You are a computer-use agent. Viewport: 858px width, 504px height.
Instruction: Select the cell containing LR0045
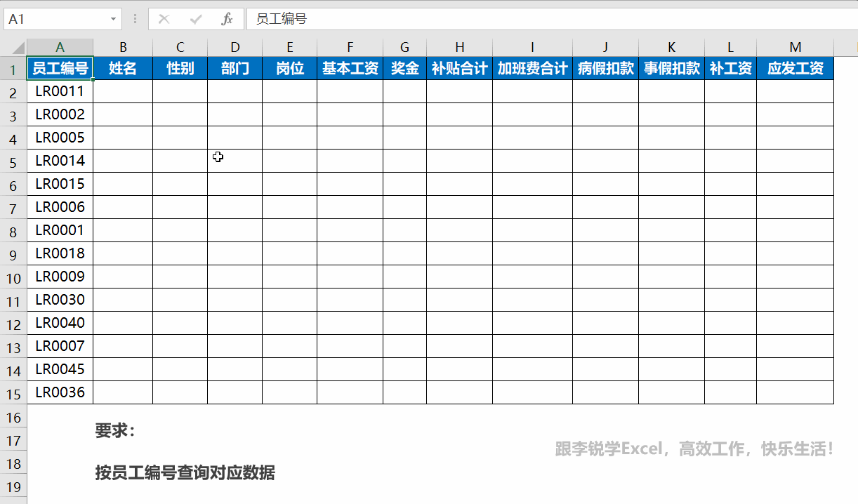coord(60,369)
